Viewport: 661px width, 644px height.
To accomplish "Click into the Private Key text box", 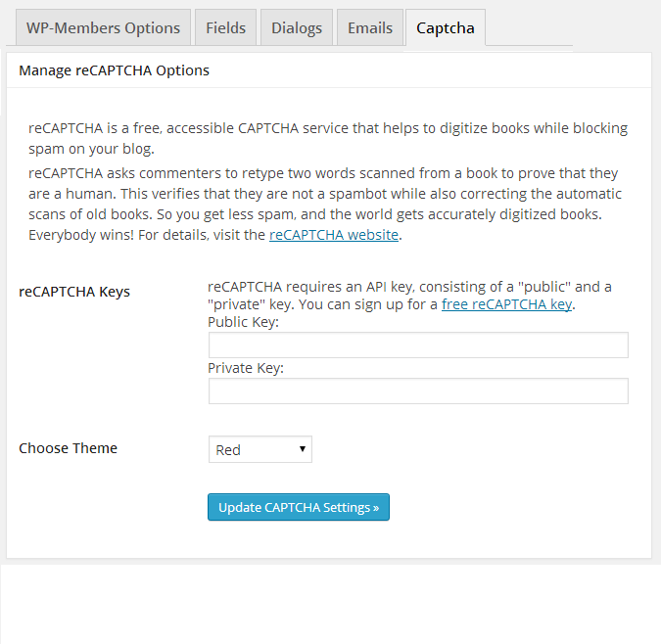I will pyautogui.click(x=418, y=391).
